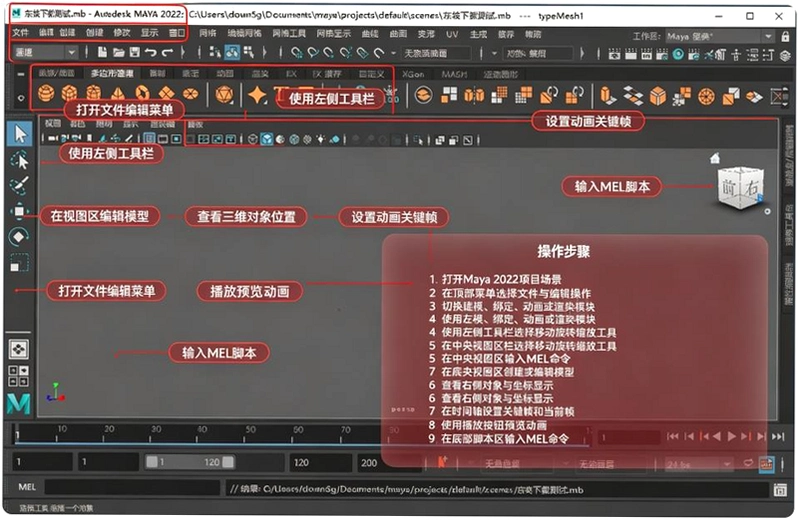
Task: Toggle the snap to grids magnet icon
Action: click(x=296, y=52)
